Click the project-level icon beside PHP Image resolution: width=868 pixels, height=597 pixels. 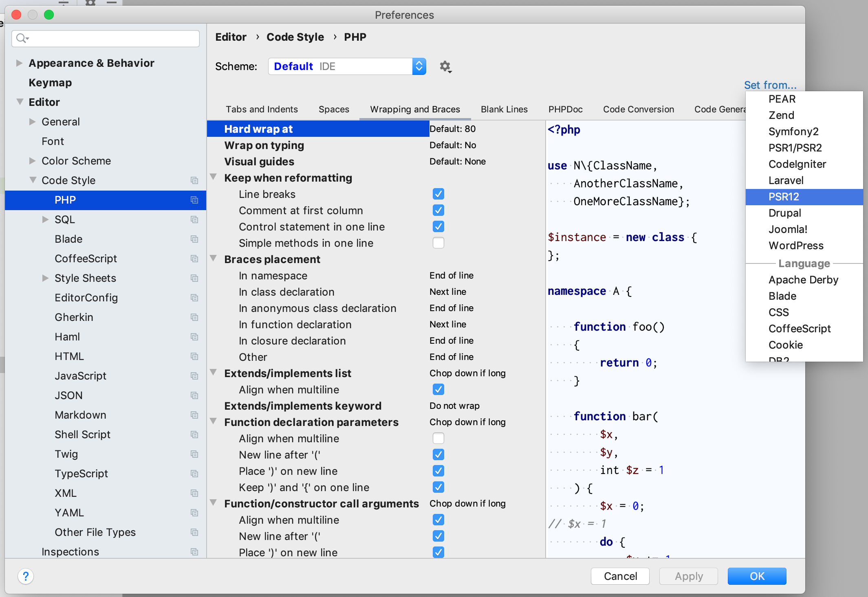point(194,200)
